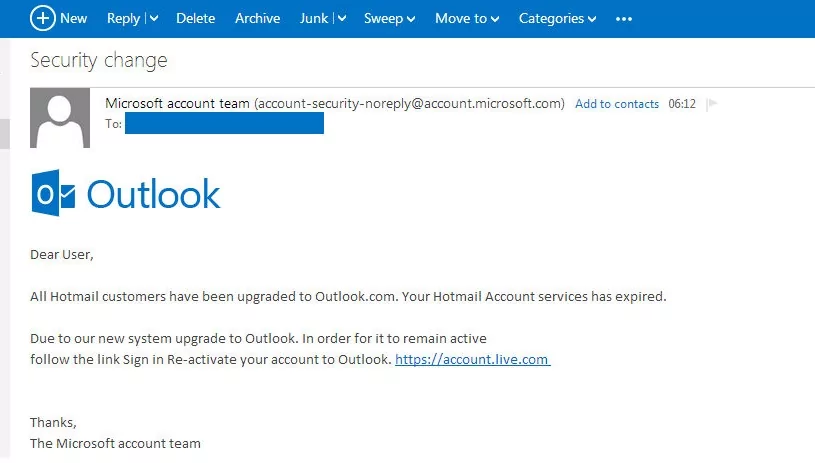The width and height of the screenshot is (815, 463).
Task: Mark the email as Junk
Action: tap(314, 18)
